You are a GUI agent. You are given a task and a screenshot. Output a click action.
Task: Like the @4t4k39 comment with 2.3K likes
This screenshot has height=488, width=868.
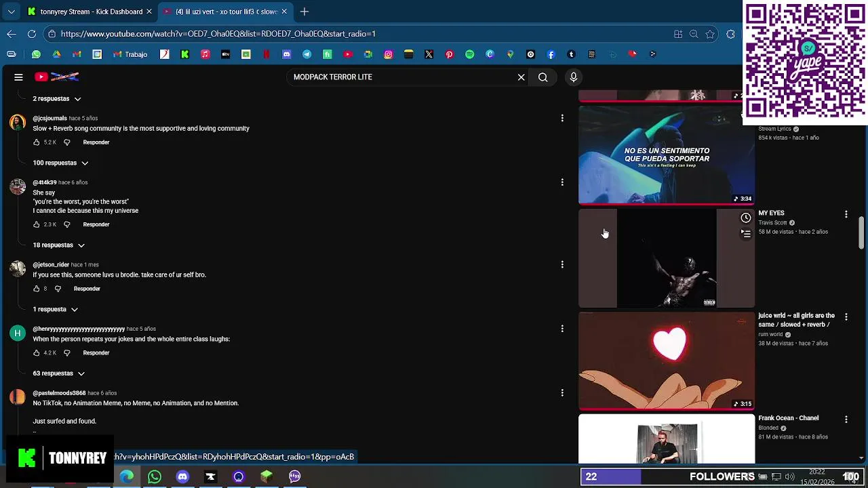pyautogui.click(x=37, y=224)
